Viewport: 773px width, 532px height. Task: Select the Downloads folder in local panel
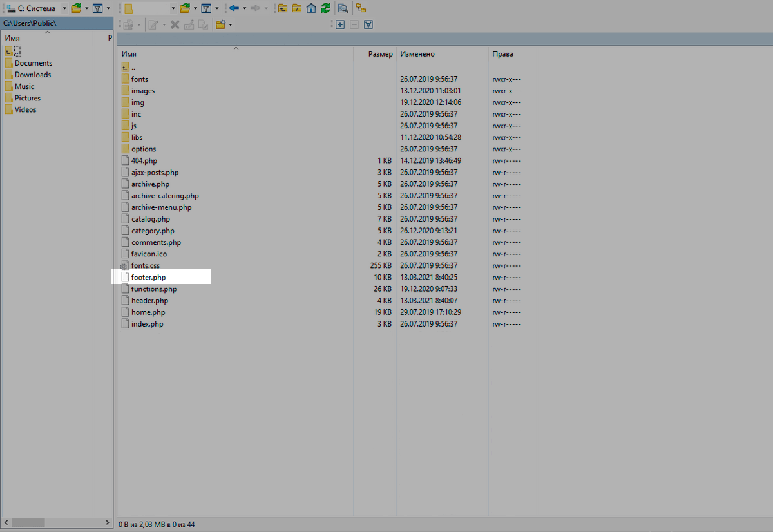click(33, 75)
